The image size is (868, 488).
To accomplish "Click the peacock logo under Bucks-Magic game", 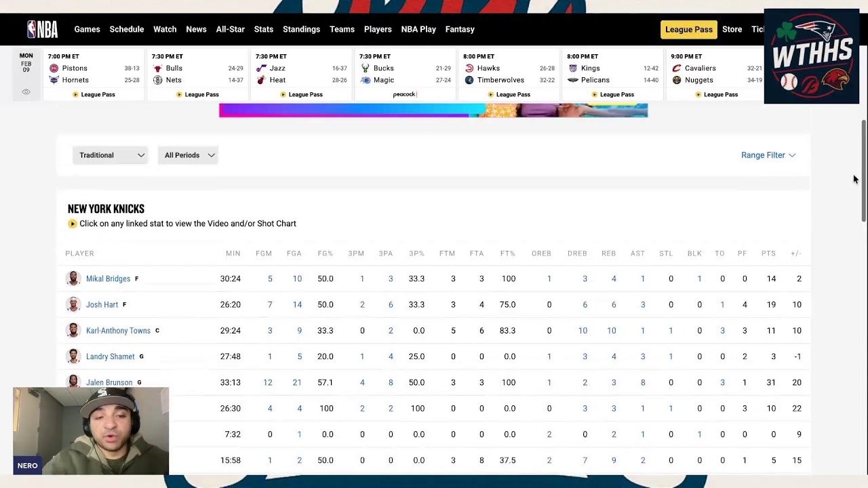I will pos(405,94).
